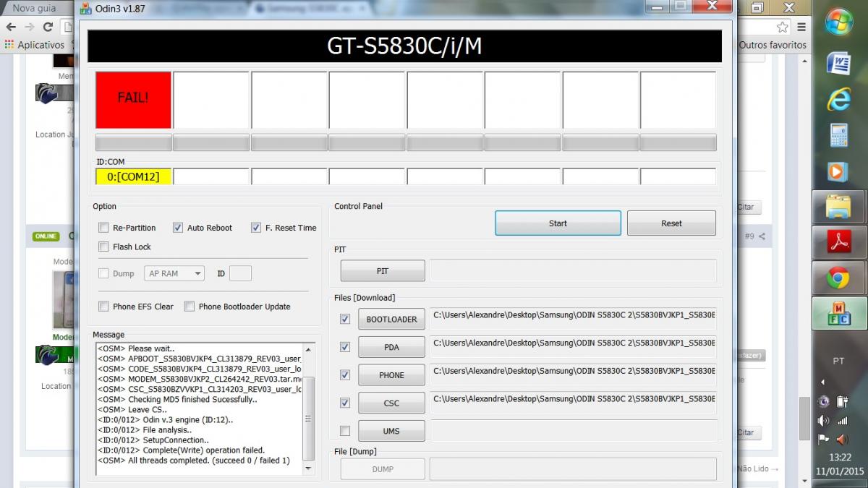
Task: Click the PIT file button
Action: coord(383,271)
